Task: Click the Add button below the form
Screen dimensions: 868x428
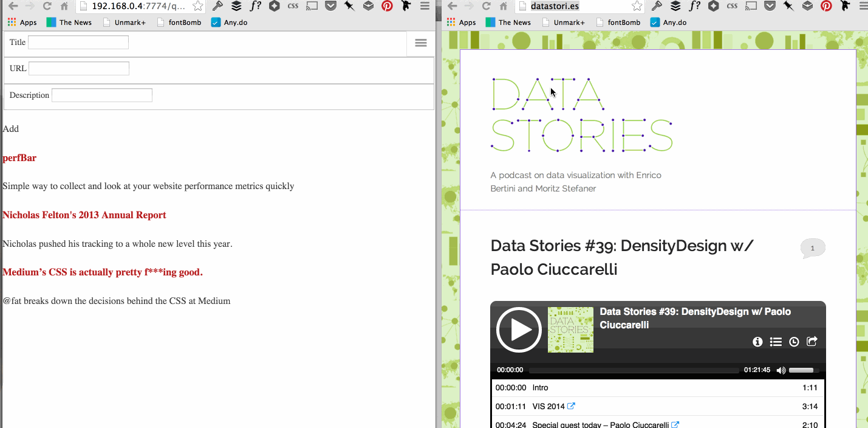Action: click(11, 129)
